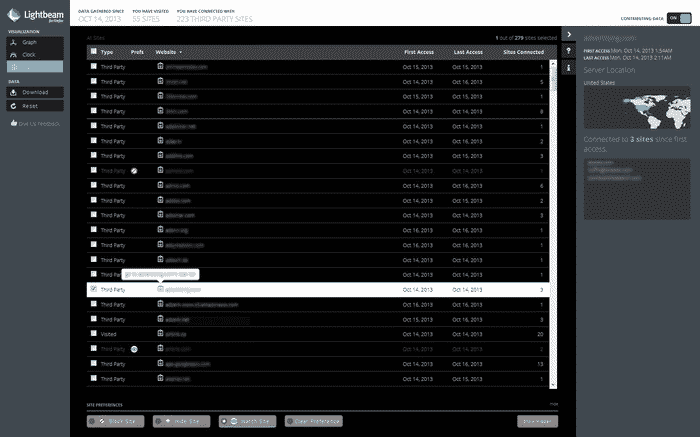Toggle the Contributing Data switch
The height and width of the screenshot is (437, 700).
[x=678, y=17]
